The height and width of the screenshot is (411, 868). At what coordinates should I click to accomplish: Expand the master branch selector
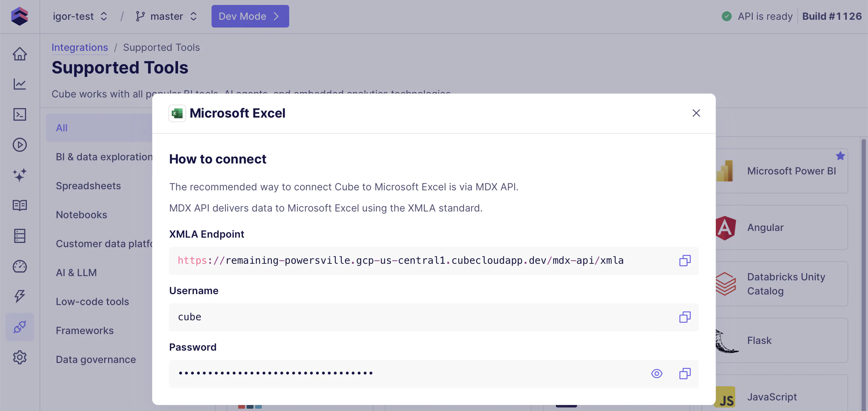[167, 16]
